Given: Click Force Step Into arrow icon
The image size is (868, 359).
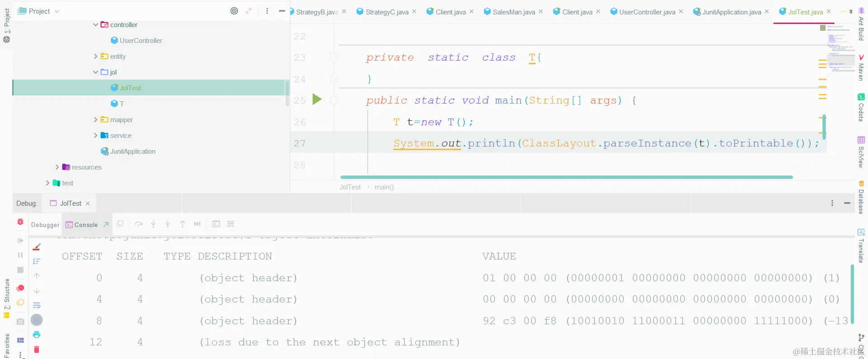Looking at the screenshot, I should pyautogui.click(x=168, y=224).
